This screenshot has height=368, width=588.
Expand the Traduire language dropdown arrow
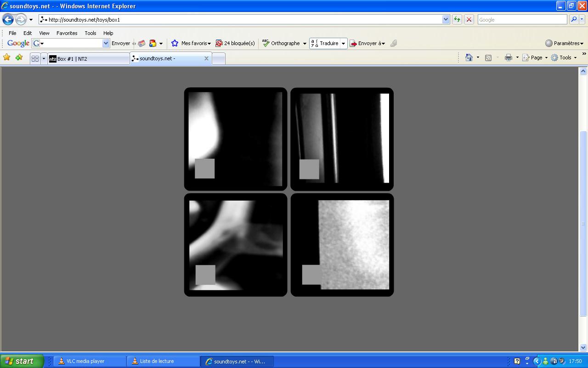pyautogui.click(x=343, y=44)
